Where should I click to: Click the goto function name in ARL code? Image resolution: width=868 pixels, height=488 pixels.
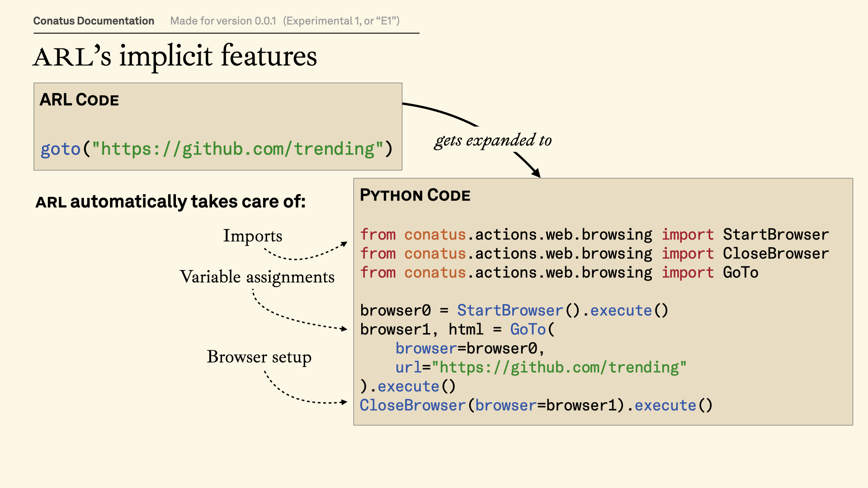tap(60, 149)
